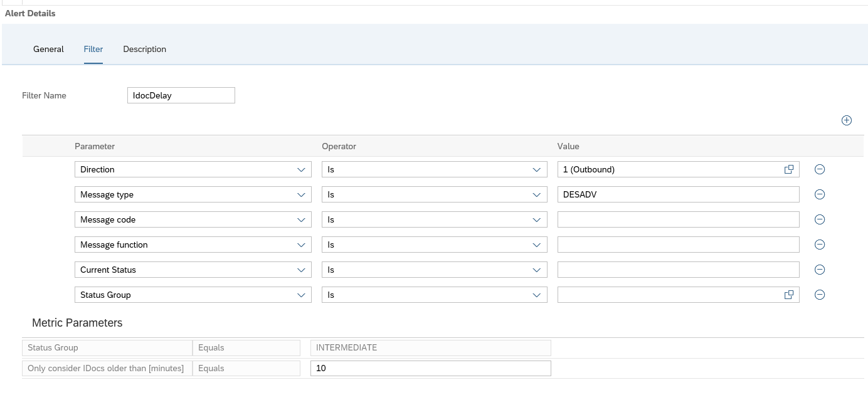
Task: Remove the Current Status filter row
Action: (819, 270)
